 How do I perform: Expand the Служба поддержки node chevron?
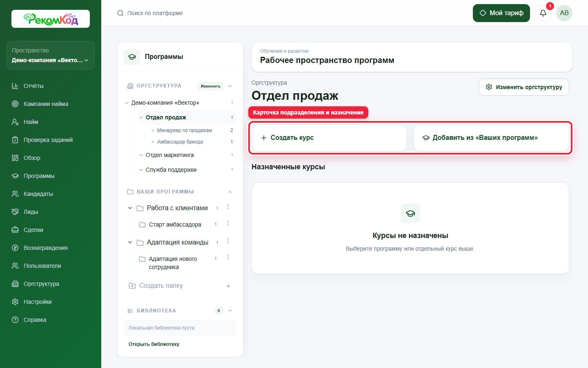pyautogui.click(x=141, y=170)
